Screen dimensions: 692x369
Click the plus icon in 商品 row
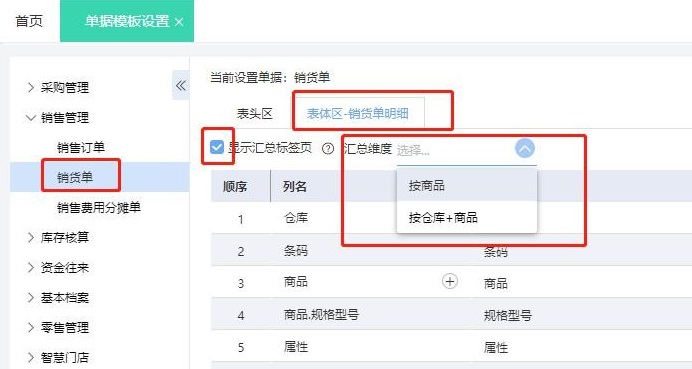450,281
